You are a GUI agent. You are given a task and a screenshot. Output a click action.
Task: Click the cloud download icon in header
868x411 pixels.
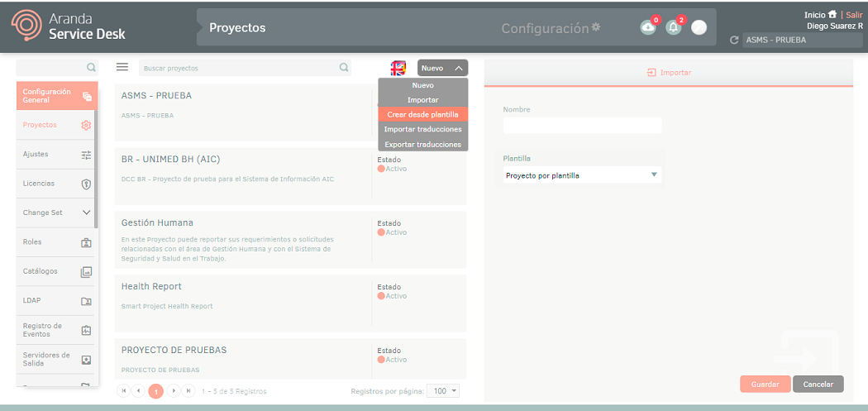point(648,27)
